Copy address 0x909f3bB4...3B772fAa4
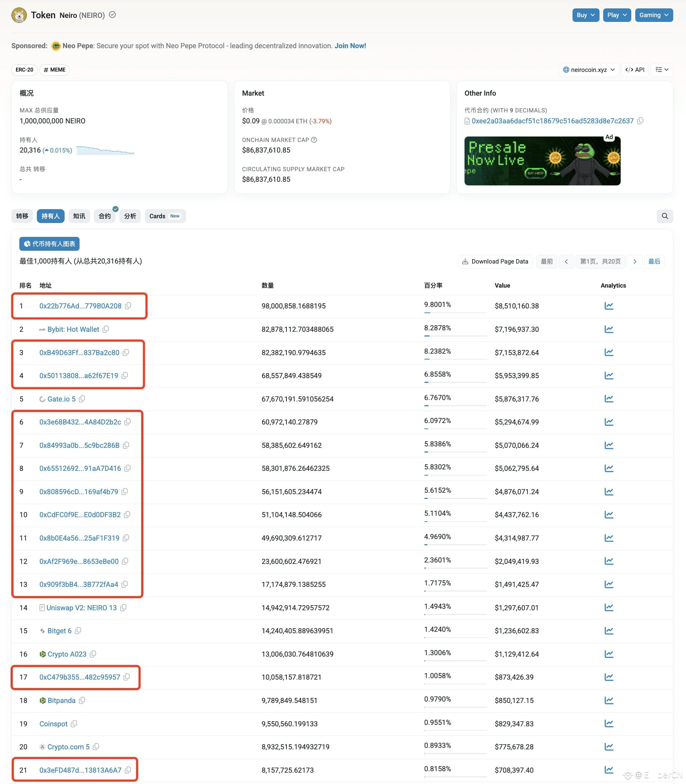 [125, 584]
